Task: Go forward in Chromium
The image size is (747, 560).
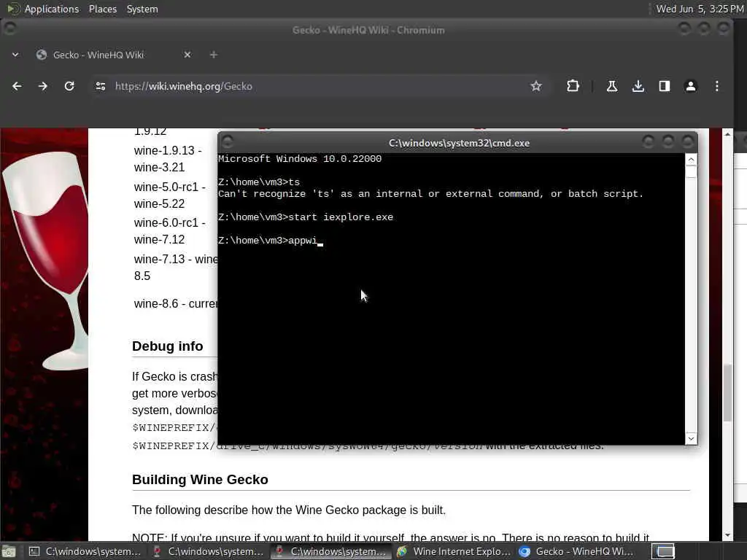Action: pyautogui.click(x=43, y=86)
